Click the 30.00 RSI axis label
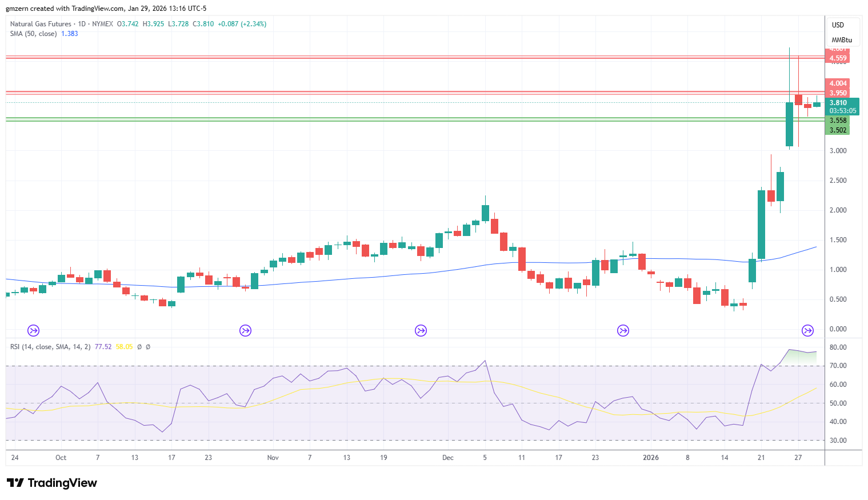 click(x=838, y=441)
